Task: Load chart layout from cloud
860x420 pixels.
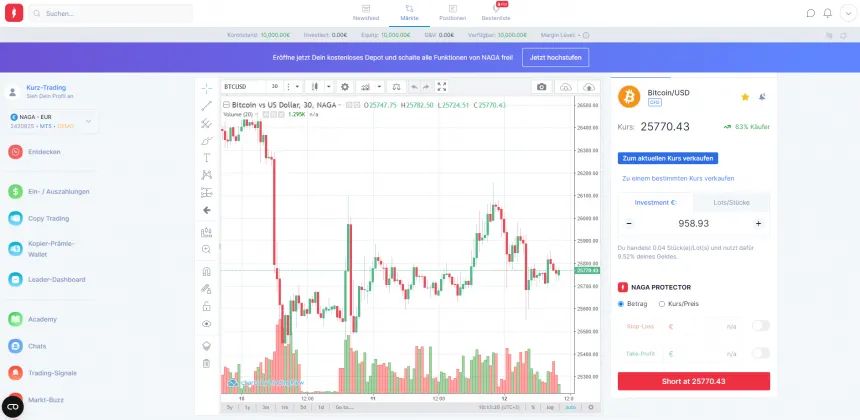Action: coord(566,87)
